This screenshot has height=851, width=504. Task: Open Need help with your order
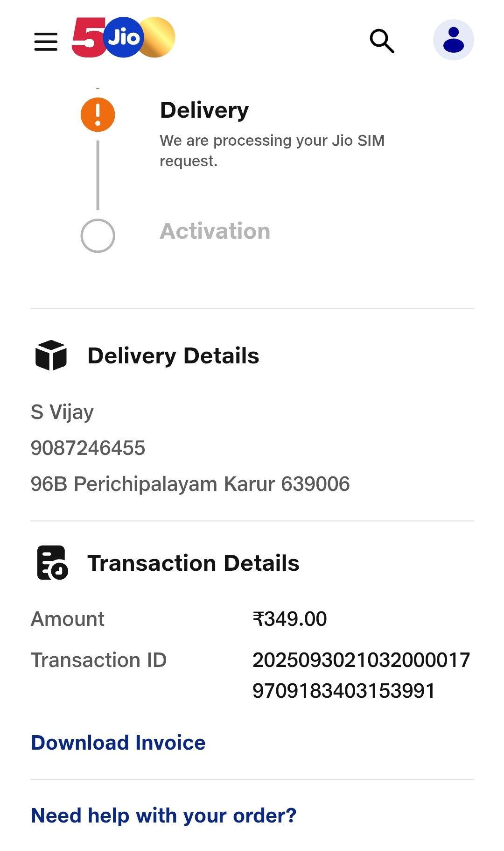(x=163, y=816)
